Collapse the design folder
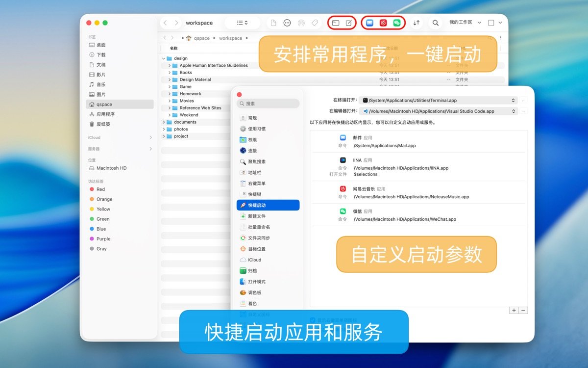The height and width of the screenshot is (368, 588). tap(164, 58)
